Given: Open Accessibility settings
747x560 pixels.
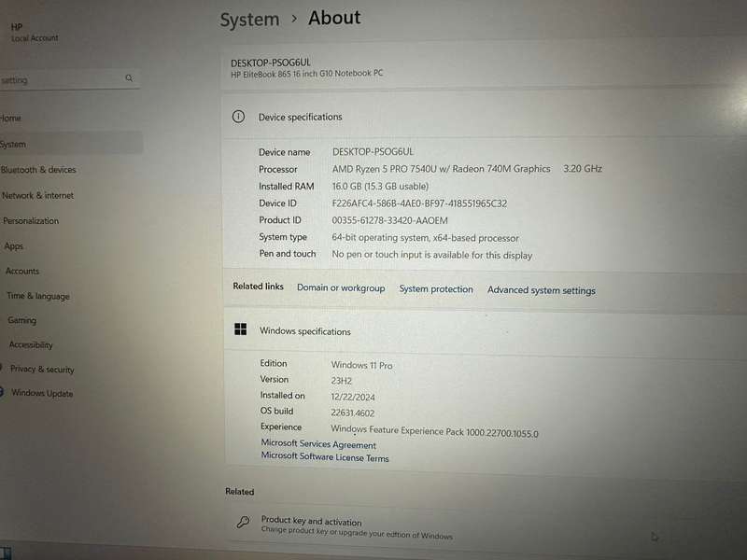Looking at the screenshot, I should tap(31, 344).
